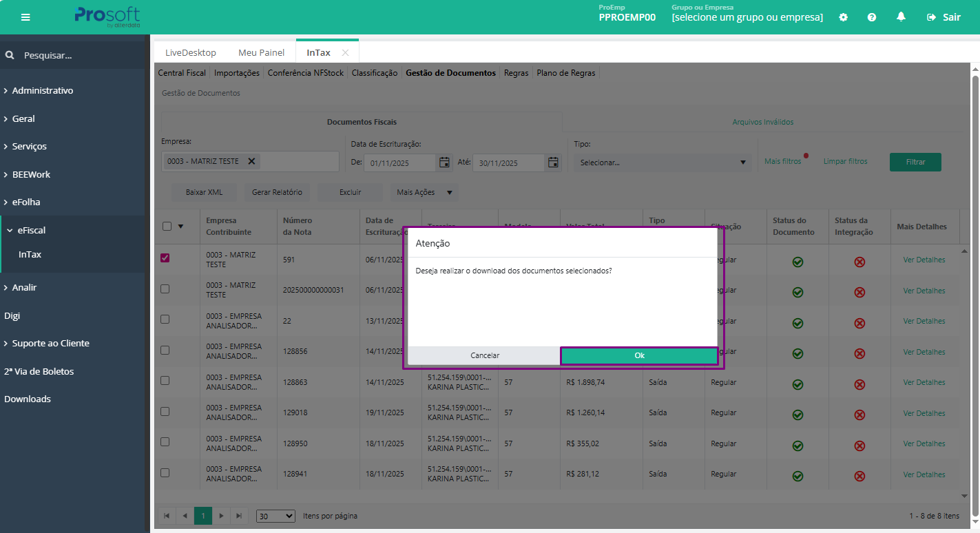Click Cancelar in the Atenção dialog
Viewport: 980px width, 533px height.
click(485, 355)
